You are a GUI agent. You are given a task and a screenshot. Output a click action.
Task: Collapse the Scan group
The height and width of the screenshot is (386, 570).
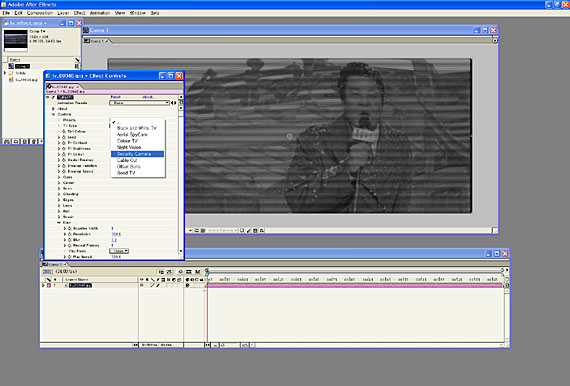click(59, 222)
